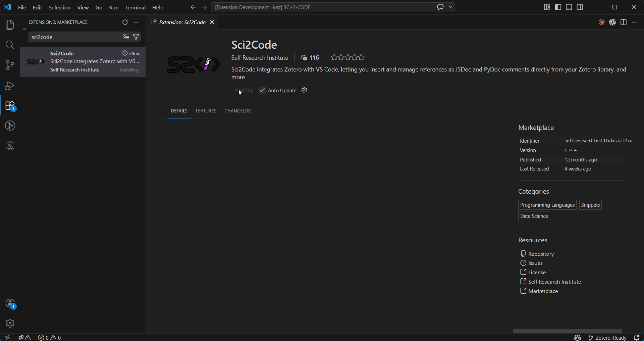Open the View menu
644x341 pixels.
click(x=83, y=7)
